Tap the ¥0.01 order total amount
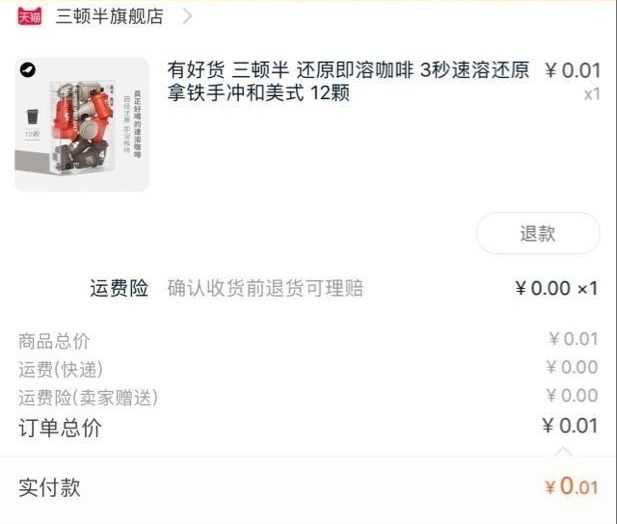Viewport: 617px width, 524px height. coord(570,426)
